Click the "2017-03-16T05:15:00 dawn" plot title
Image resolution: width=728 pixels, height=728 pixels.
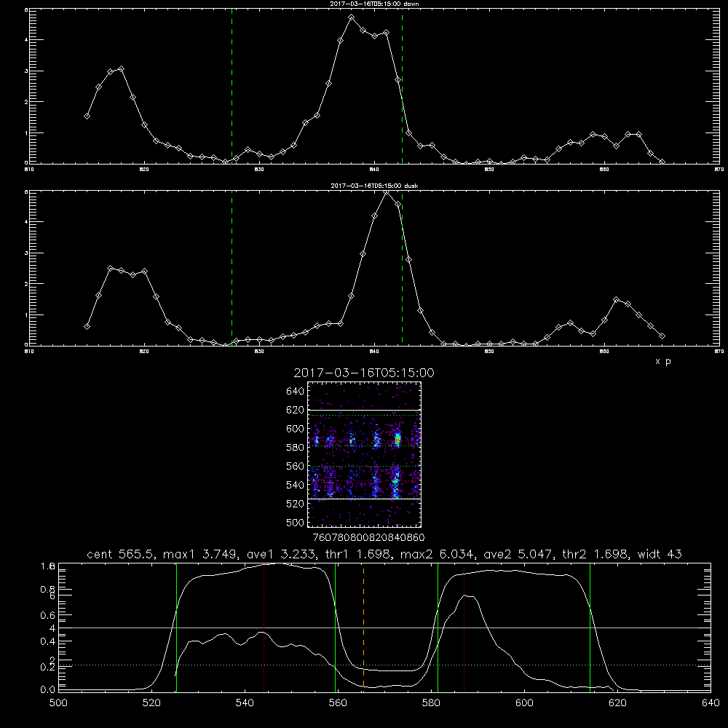pos(374,4)
